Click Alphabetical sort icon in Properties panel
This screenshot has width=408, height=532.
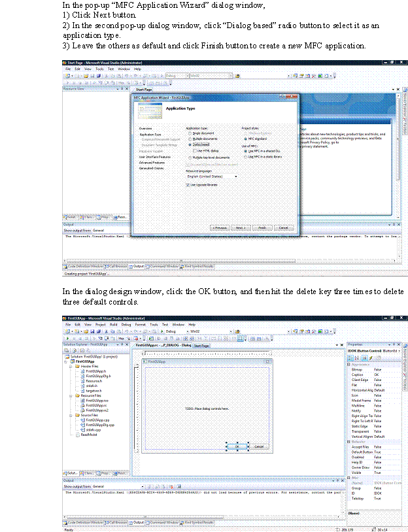click(x=357, y=357)
